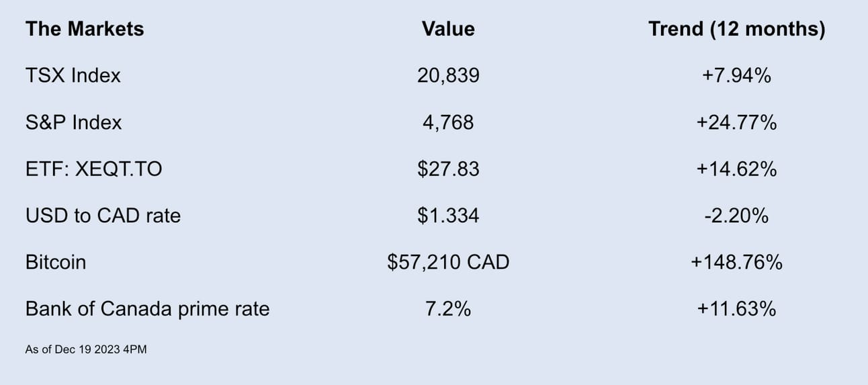This screenshot has height=385, width=868.
Task: Click the +7.94% trend figure
Action: point(736,75)
